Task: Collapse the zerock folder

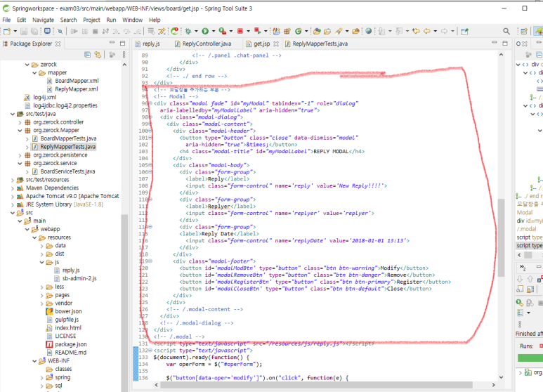Action: 27,65
